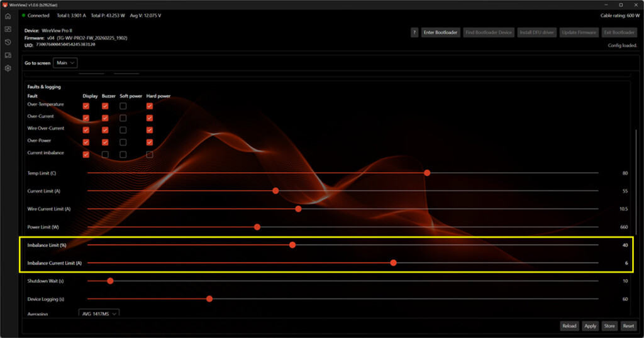The width and height of the screenshot is (644, 338).
Task: Click the Cable rating: 600 W text
Action: [619, 16]
